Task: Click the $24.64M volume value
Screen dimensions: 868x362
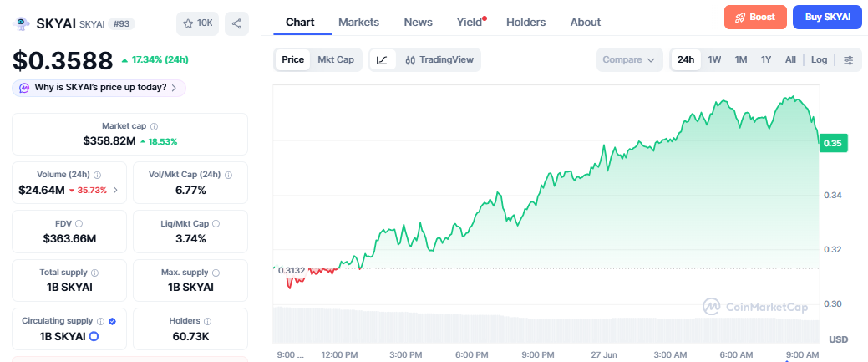Action: pyautogui.click(x=42, y=190)
